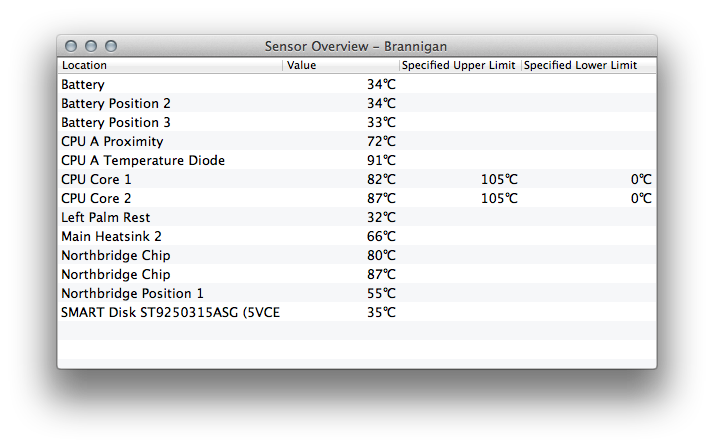Select the Battery row
The height and width of the screenshot is (448, 714).
coord(357,84)
